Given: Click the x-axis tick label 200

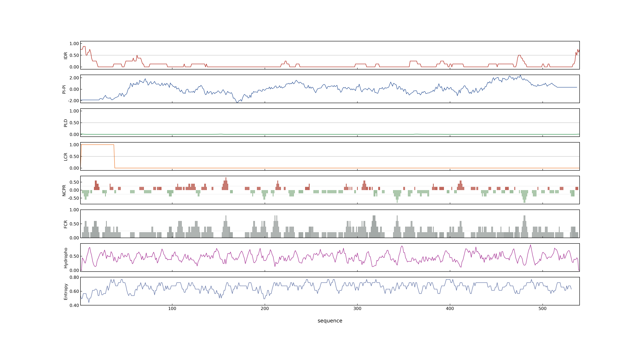Looking at the screenshot, I should [x=265, y=309].
